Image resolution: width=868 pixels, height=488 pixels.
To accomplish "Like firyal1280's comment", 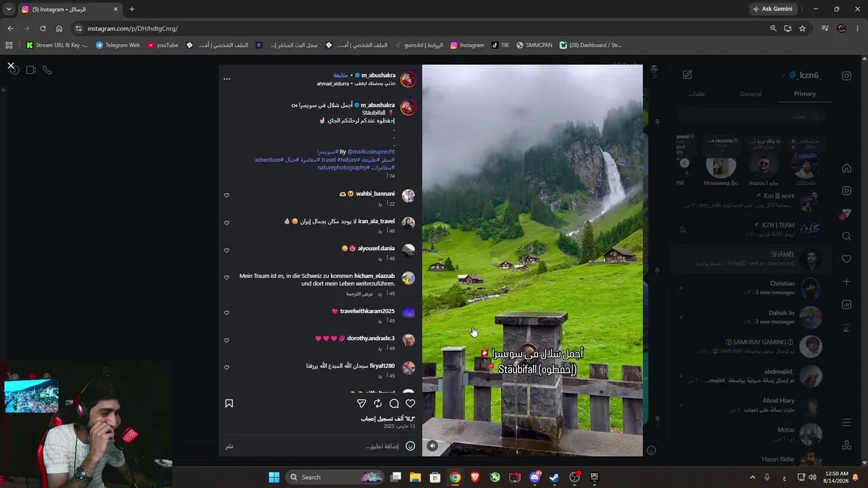I will tap(226, 367).
